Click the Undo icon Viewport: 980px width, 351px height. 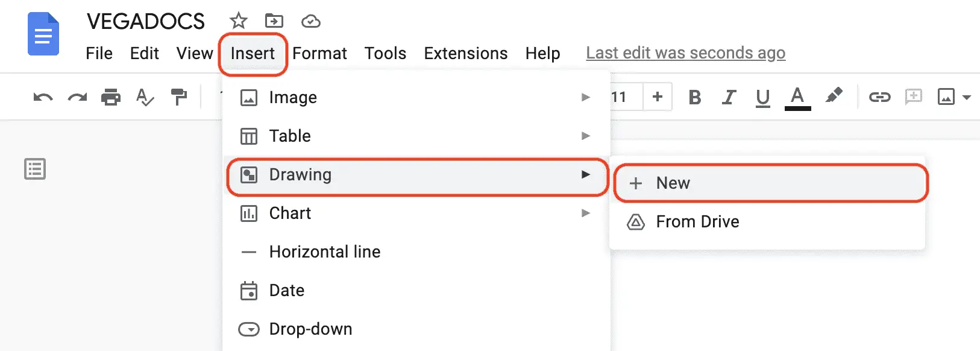(42, 96)
